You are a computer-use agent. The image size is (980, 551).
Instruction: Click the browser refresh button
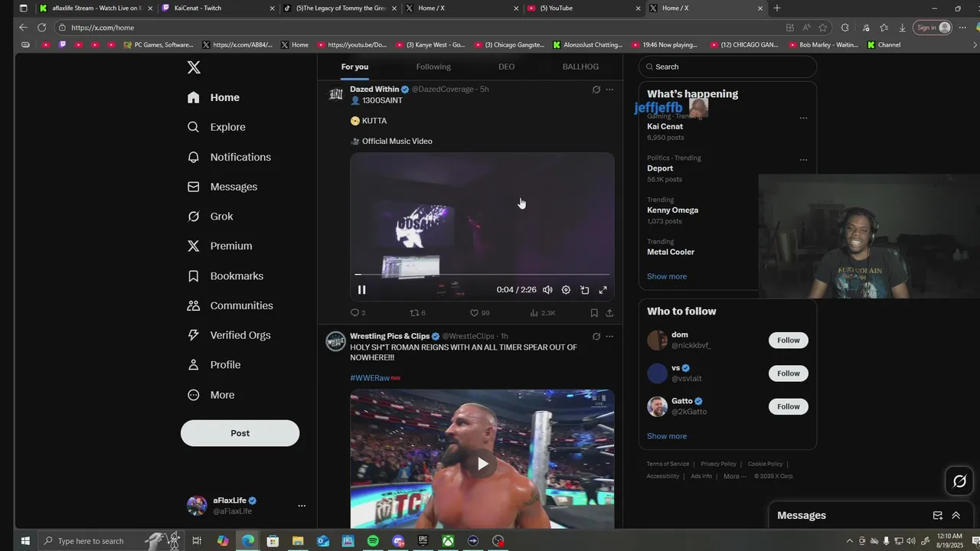click(x=41, y=28)
